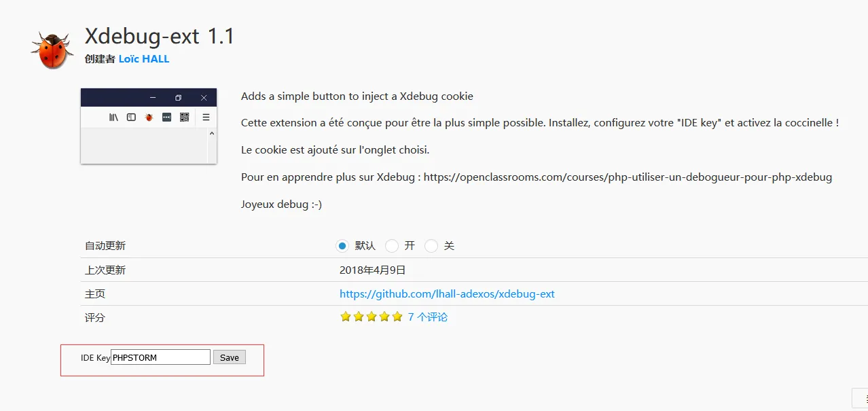Viewport: 868px width, 411px height.
Task: Focus the IDE Key text field
Action: pos(160,357)
